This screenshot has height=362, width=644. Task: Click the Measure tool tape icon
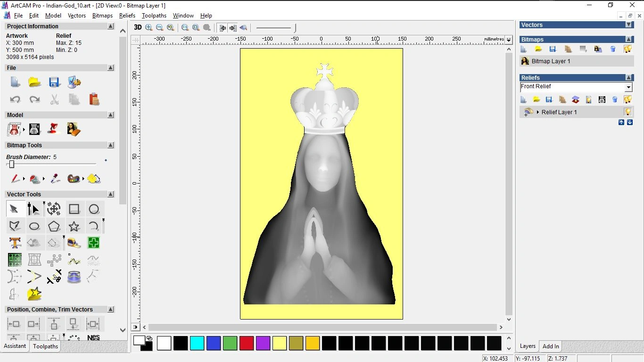[x=74, y=243]
